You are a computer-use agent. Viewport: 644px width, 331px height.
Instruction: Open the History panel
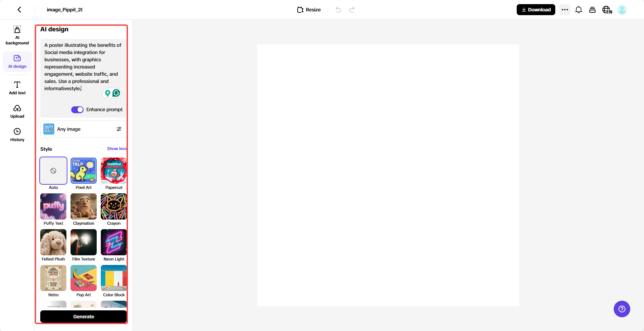[x=17, y=135]
